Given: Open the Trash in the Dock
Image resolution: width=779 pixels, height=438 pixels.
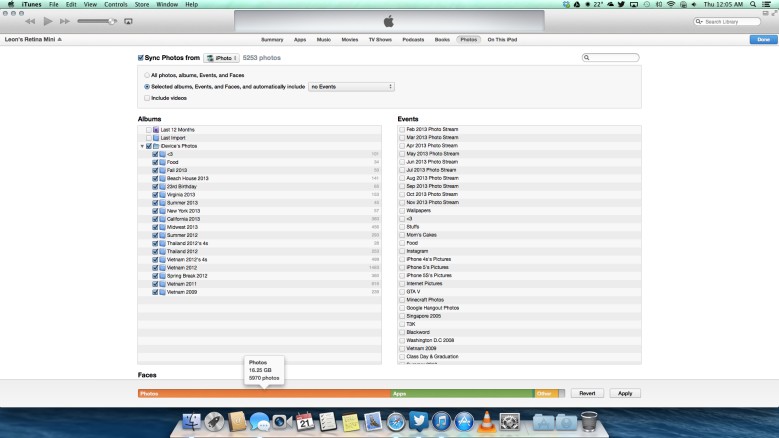Looking at the screenshot, I should coord(589,422).
